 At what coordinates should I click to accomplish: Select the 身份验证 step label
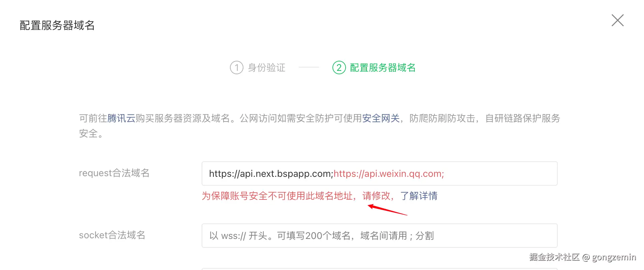click(x=267, y=67)
